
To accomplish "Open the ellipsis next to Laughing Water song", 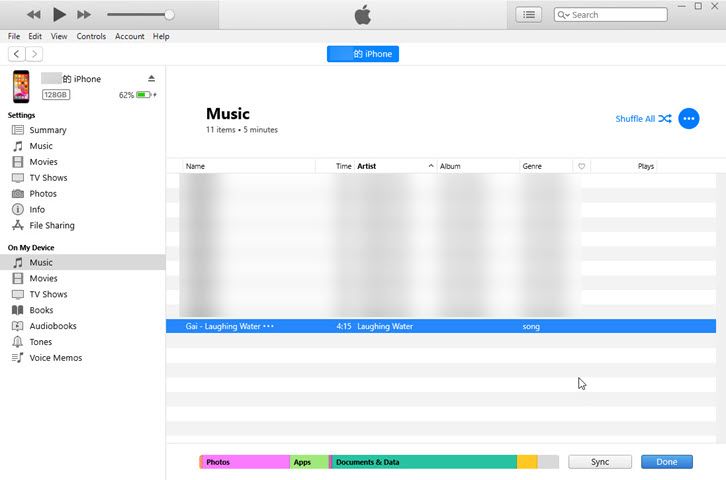I will [269, 326].
